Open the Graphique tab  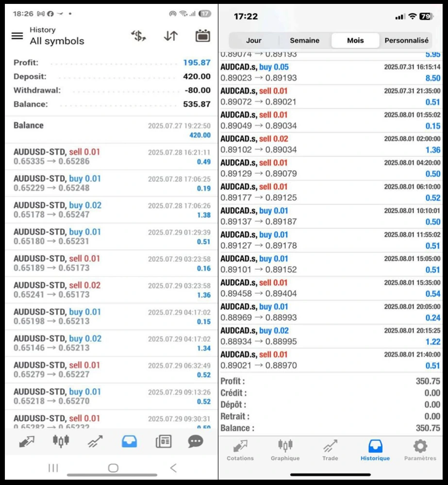(x=285, y=450)
